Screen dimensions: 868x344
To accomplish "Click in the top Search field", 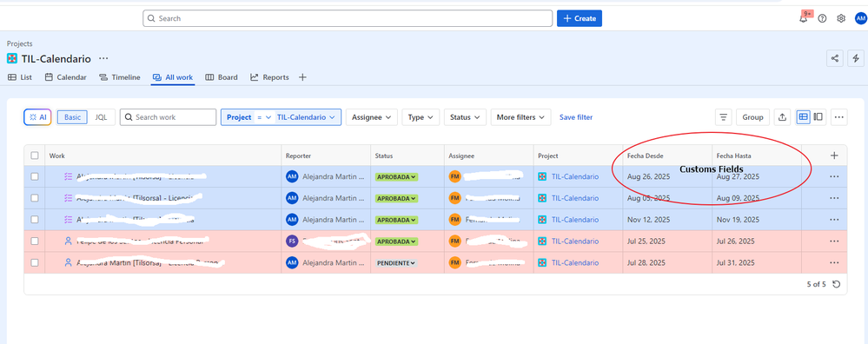I will (x=348, y=18).
